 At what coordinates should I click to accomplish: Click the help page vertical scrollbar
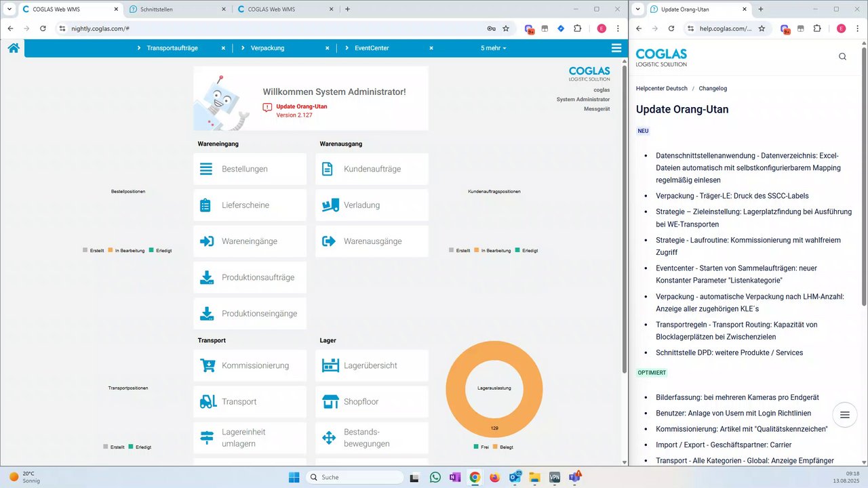(863, 176)
